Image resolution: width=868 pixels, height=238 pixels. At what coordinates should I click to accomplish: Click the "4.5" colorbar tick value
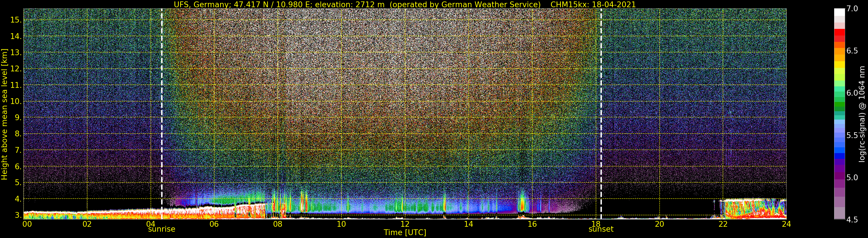click(852, 220)
